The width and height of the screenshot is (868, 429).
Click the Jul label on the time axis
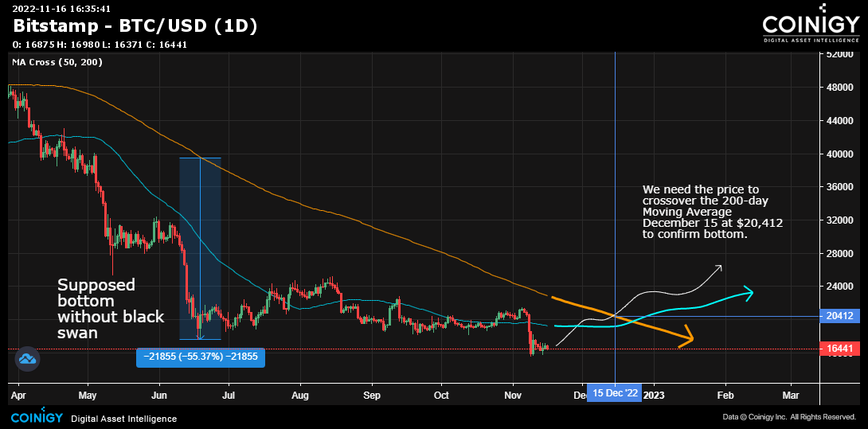(x=229, y=396)
